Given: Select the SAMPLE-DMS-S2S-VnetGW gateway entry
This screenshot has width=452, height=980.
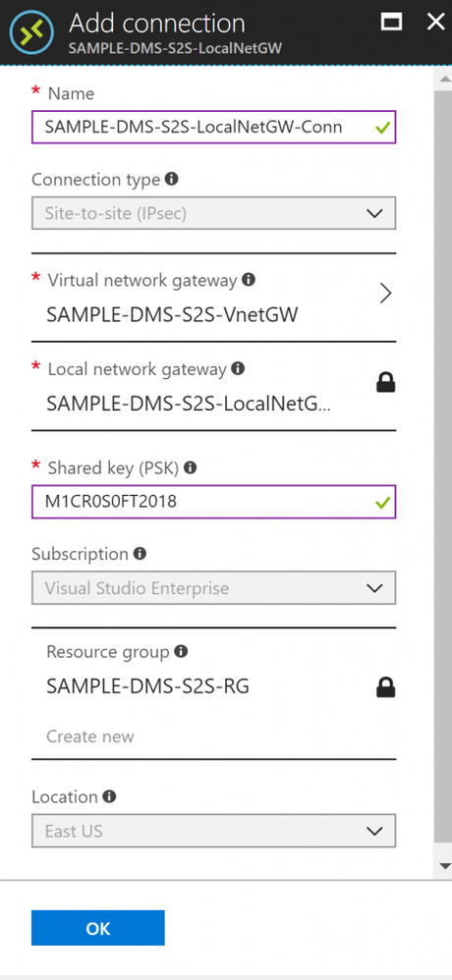Looking at the screenshot, I should 172,315.
